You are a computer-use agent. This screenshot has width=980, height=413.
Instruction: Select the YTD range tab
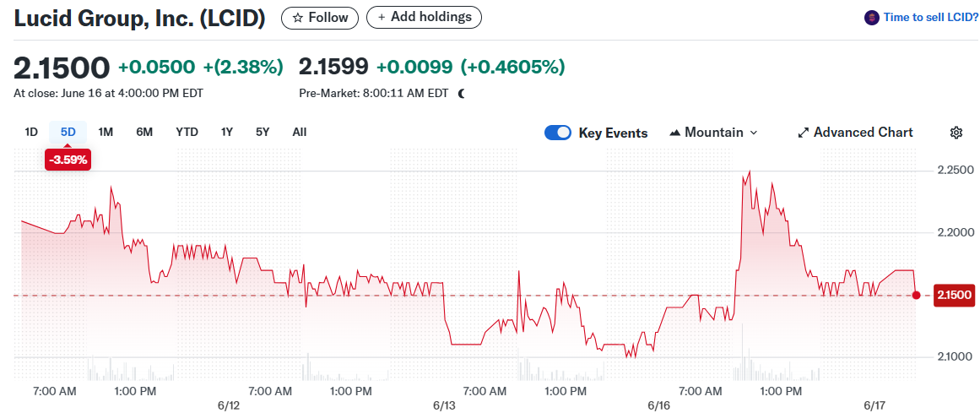click(x=187, y=132)
